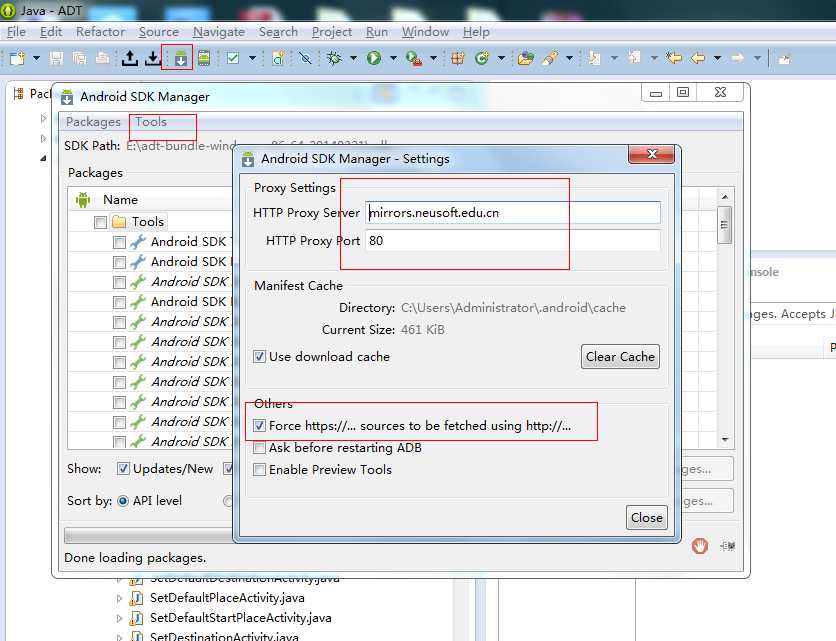
Task: Click the green Run icon
Action: click(x=374, y=58)
